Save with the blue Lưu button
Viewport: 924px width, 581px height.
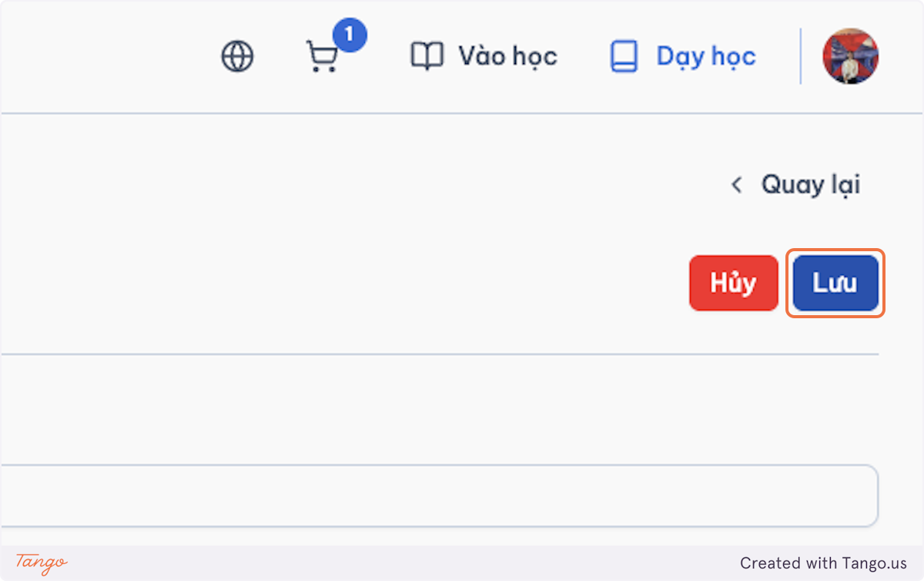pyautogui.click(x=835, y=283)
